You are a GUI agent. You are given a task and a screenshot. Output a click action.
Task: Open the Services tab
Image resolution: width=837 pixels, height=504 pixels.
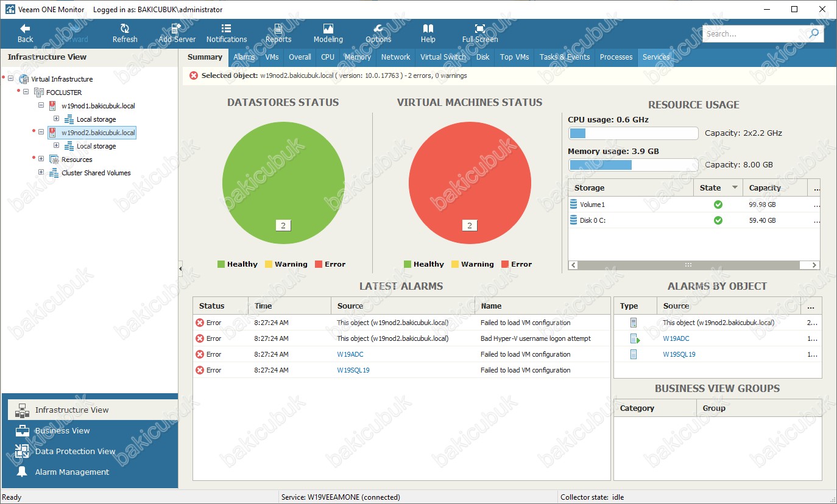(656, 57)
